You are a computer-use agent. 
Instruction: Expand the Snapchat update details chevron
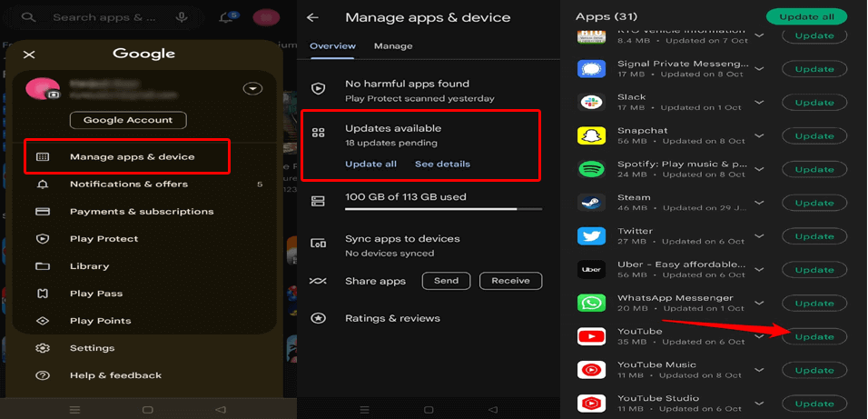coord(759,135)
